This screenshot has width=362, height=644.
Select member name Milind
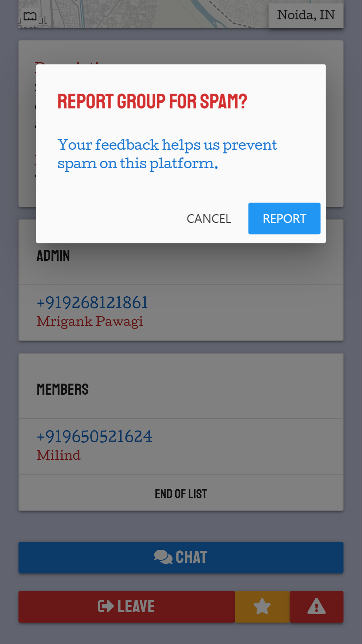pyautogui.click(x=59, y=455)
